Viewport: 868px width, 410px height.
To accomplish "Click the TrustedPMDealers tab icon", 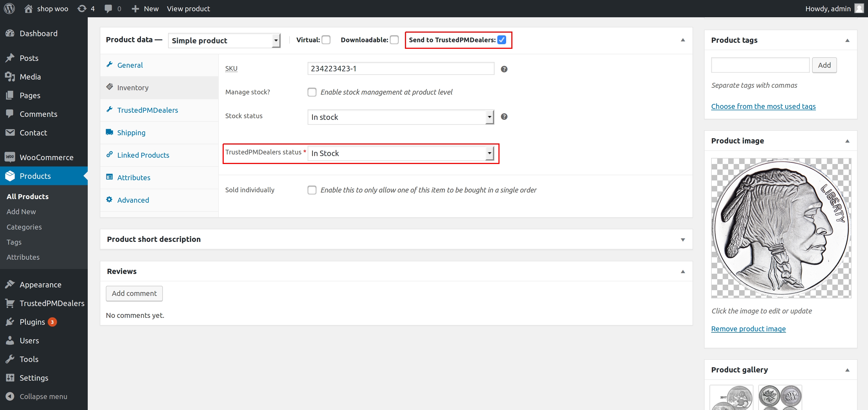I will (110, 110).
